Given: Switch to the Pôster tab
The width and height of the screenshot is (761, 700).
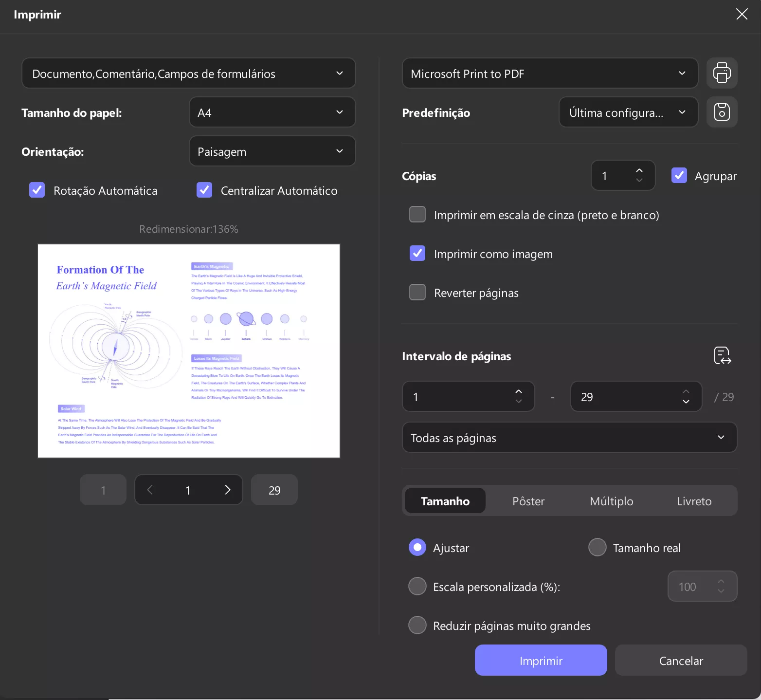Looking at the screenshot, I should click(528, 500).
